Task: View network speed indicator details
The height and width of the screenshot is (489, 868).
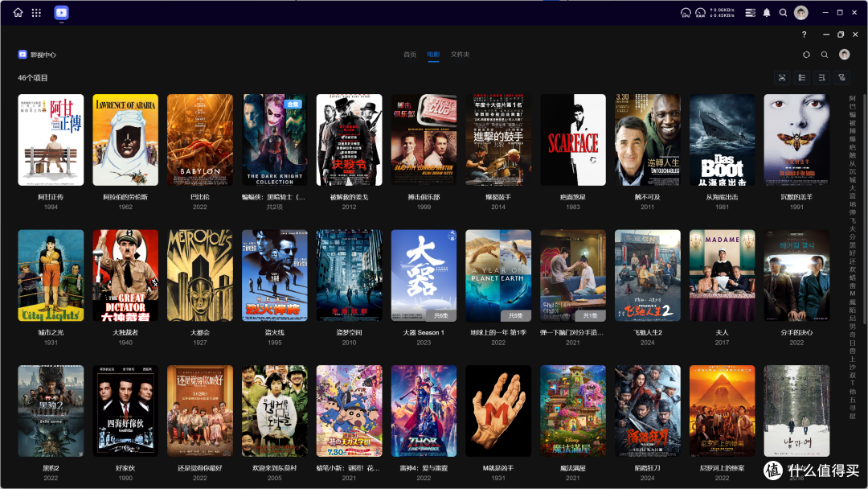Action: pos(723,12)
